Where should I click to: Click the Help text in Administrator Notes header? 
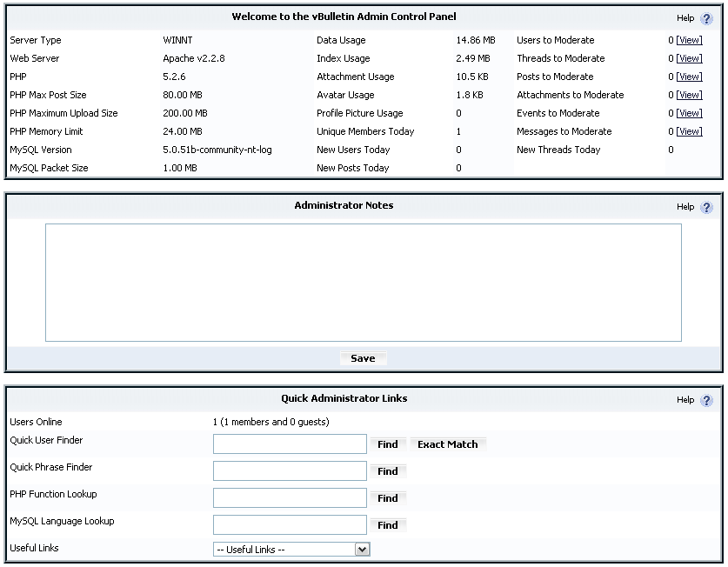point(685,207)
